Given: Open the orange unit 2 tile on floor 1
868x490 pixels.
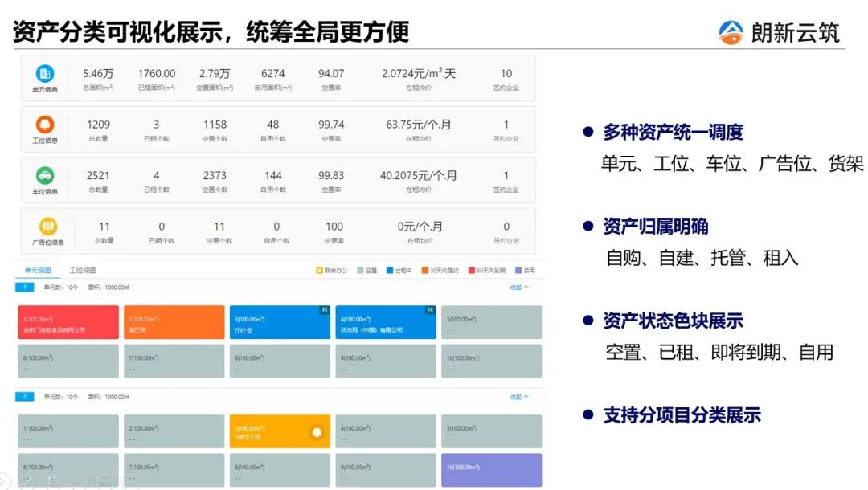Looking at the screenshot, I should (174, 322).
